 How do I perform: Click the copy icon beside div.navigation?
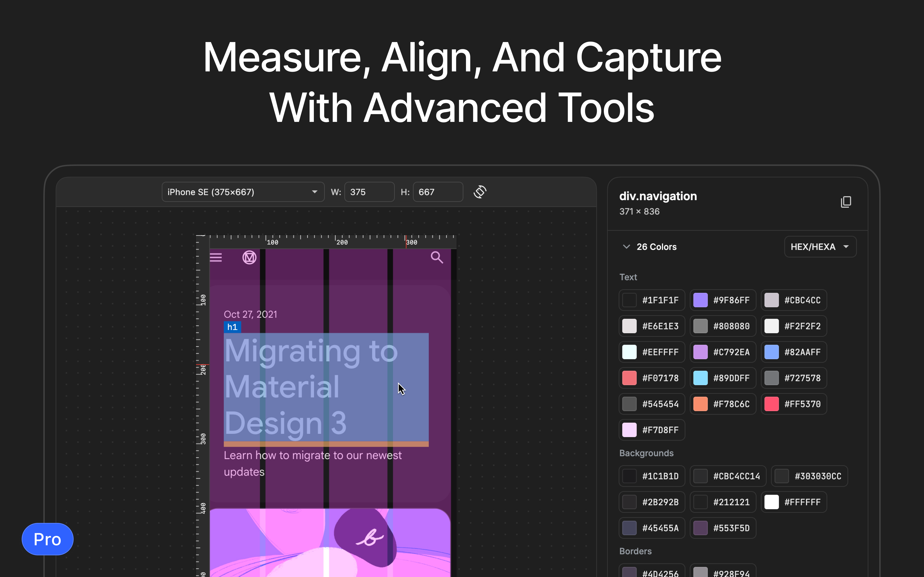[846, 202]
